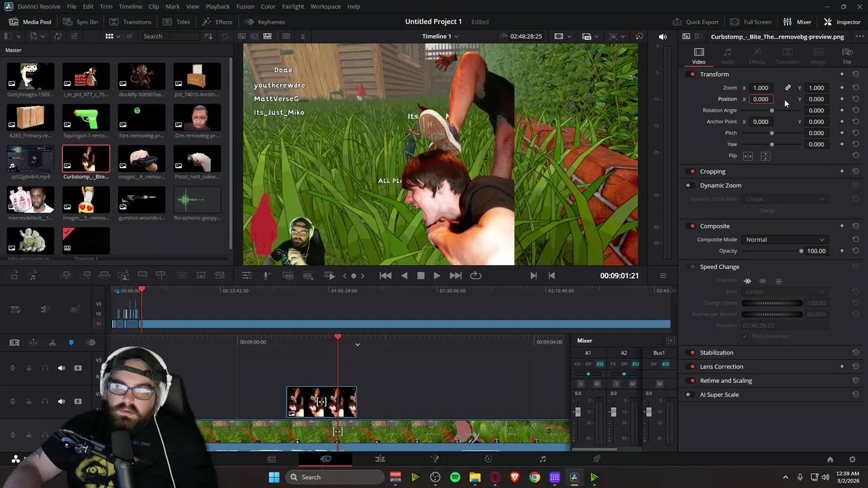Toggle the AI Super Scale switch
868x488 pixels.
(688, 394)
